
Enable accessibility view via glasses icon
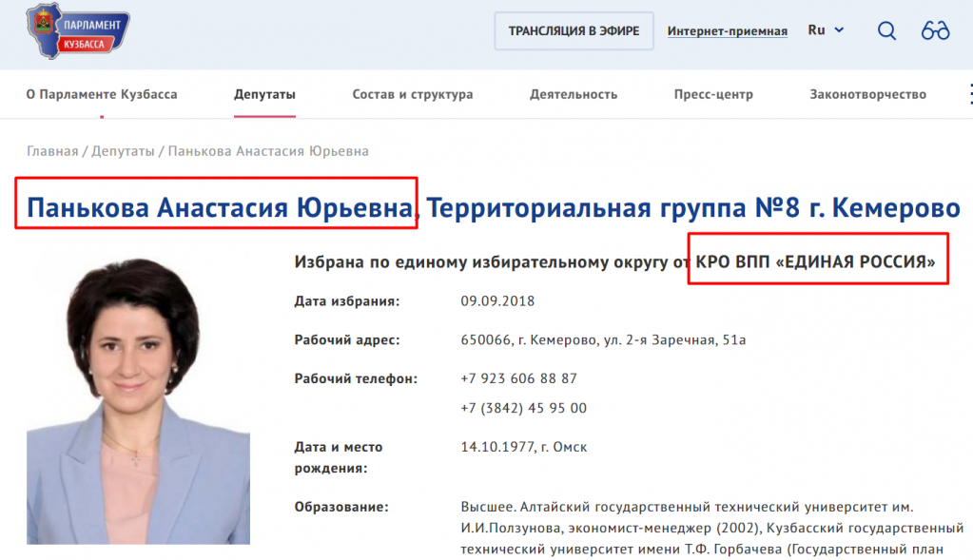pyautogui.click(x=935, y=30)
